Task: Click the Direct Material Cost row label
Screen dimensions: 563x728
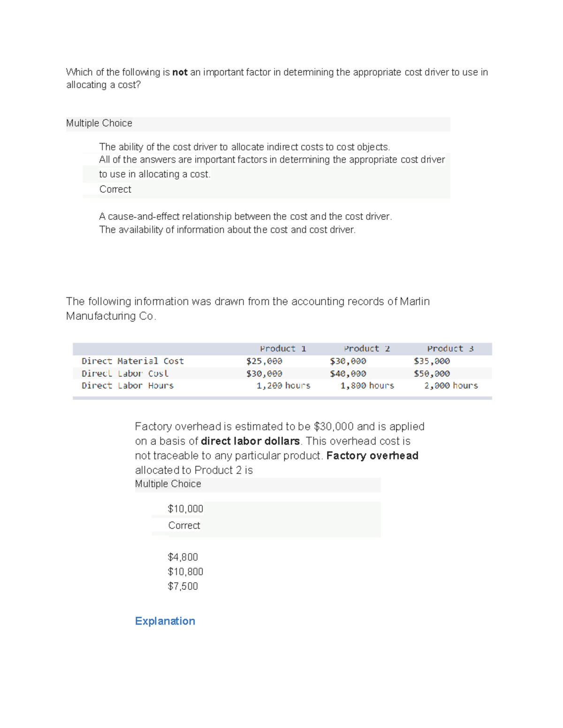Action: click(132, 361)
